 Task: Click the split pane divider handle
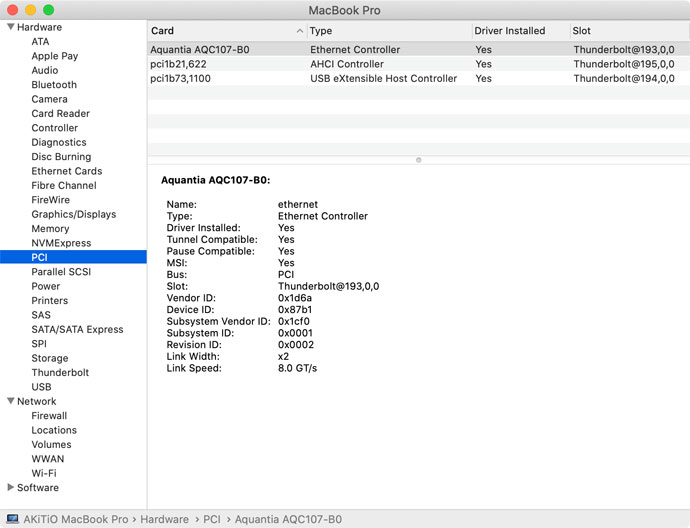418,159
